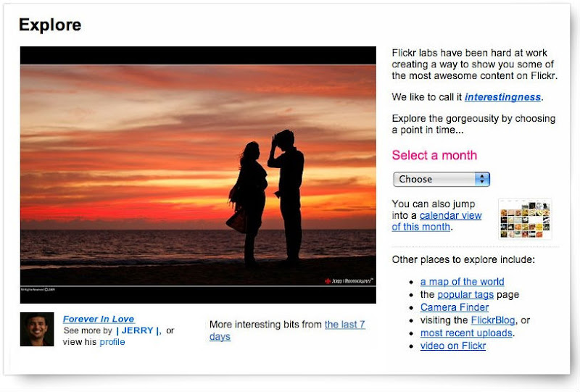The width and height of the screenshot is (580, 392).
Task: Visit the FlickrBlog link
Action: coord(493,320)
